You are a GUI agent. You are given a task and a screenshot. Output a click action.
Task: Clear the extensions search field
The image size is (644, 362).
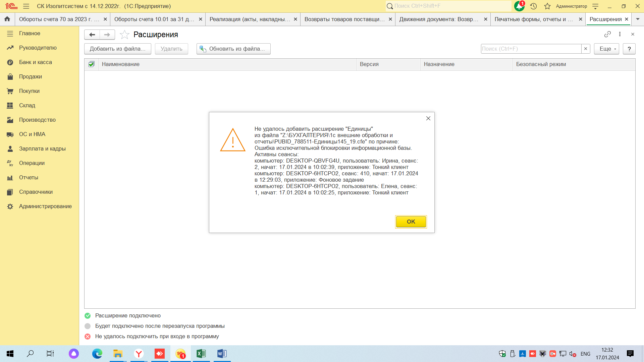[586, 49]
